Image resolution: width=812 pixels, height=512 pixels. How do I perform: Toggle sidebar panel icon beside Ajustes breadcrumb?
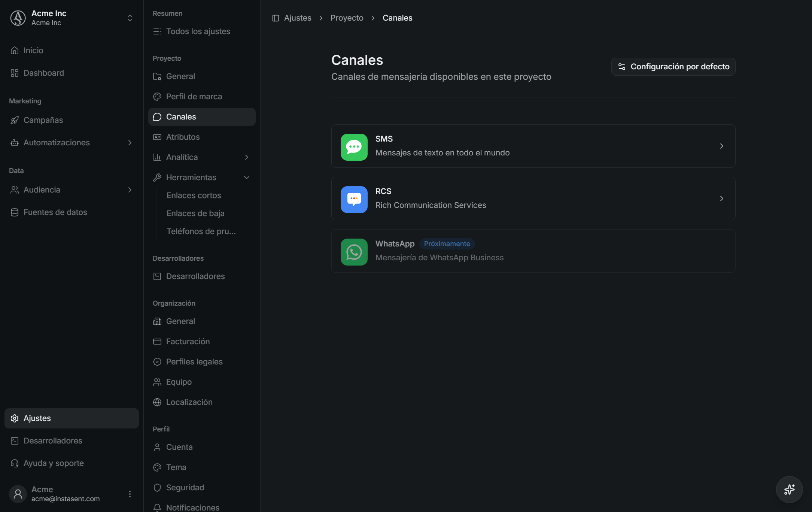pos(276,18)
